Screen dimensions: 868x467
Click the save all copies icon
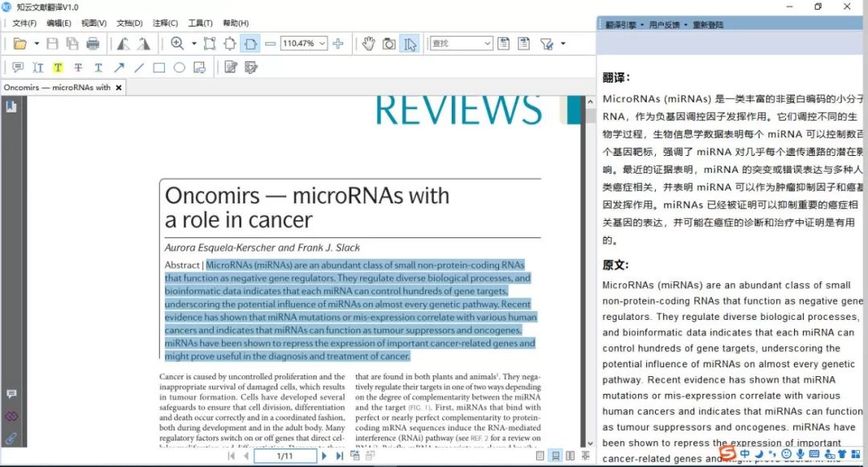coord(72,43)
